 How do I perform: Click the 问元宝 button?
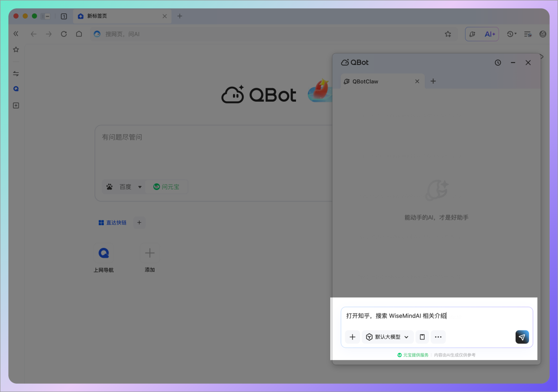(166, 187)
